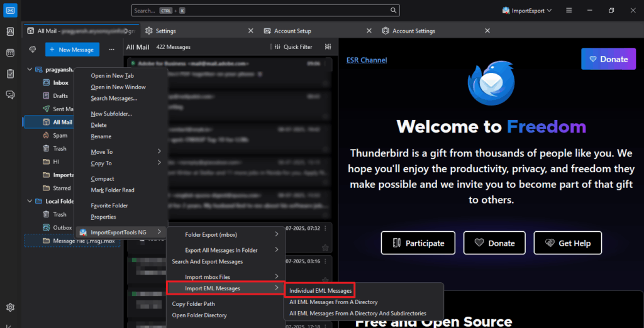The height and width of the screenshot is (328, 644).
Task: Collapse the Local Folders tree
Action: point(30,201)
